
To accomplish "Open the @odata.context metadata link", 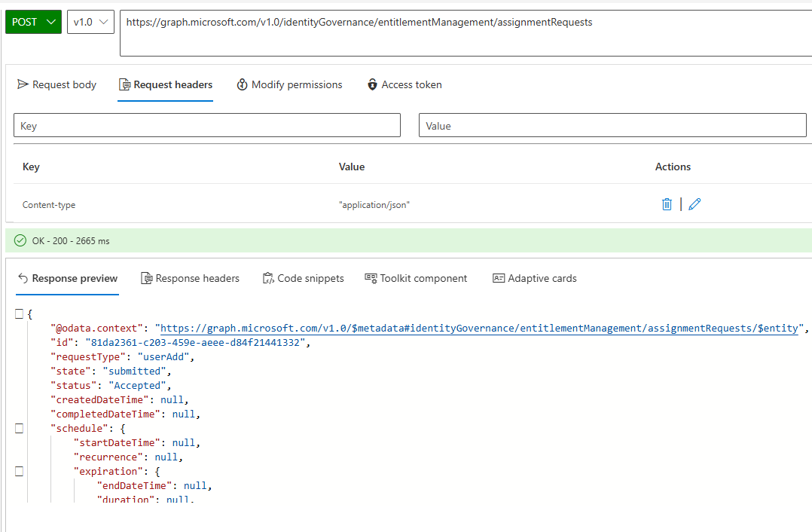I will click(x=480, y=329).
